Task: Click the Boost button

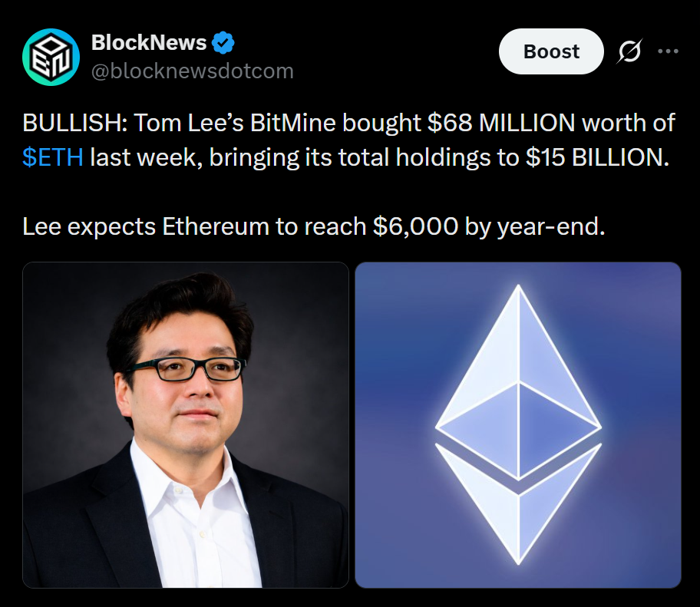Action: click(551, 51)
